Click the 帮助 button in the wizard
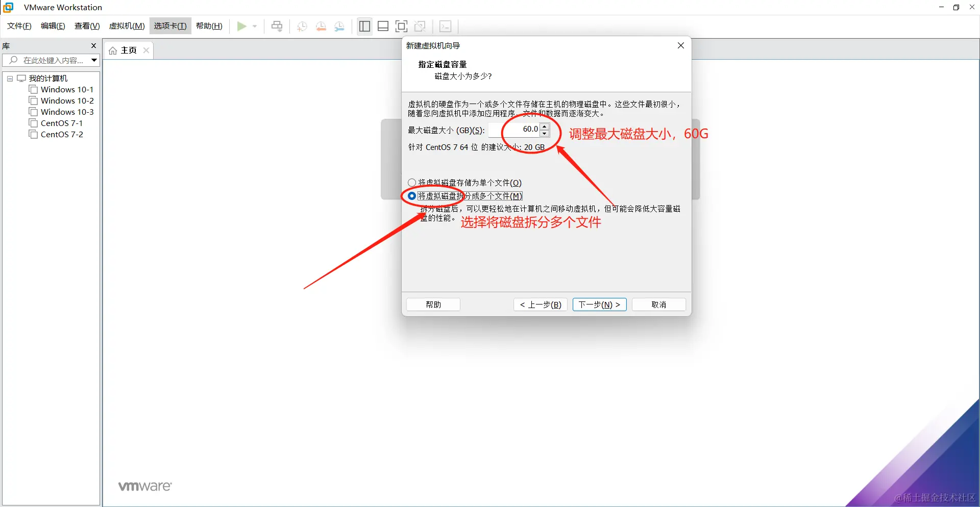This screenshot has height=507, width=980. tap(433, 305)
